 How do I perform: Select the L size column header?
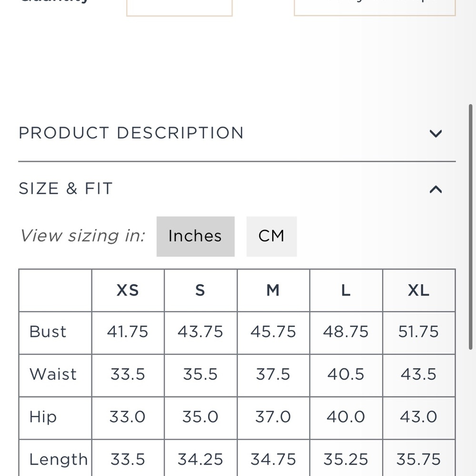[x=346, y=290]
